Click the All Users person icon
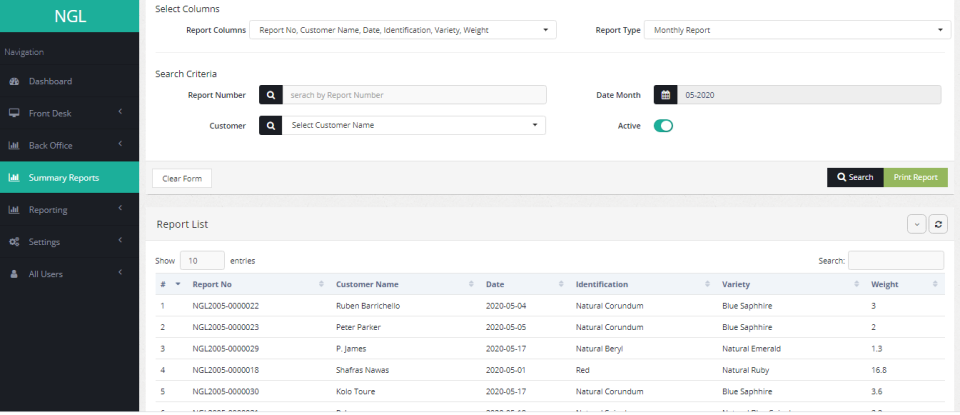The height and width of the screenshot is (415, 960). tap(14, 274)
